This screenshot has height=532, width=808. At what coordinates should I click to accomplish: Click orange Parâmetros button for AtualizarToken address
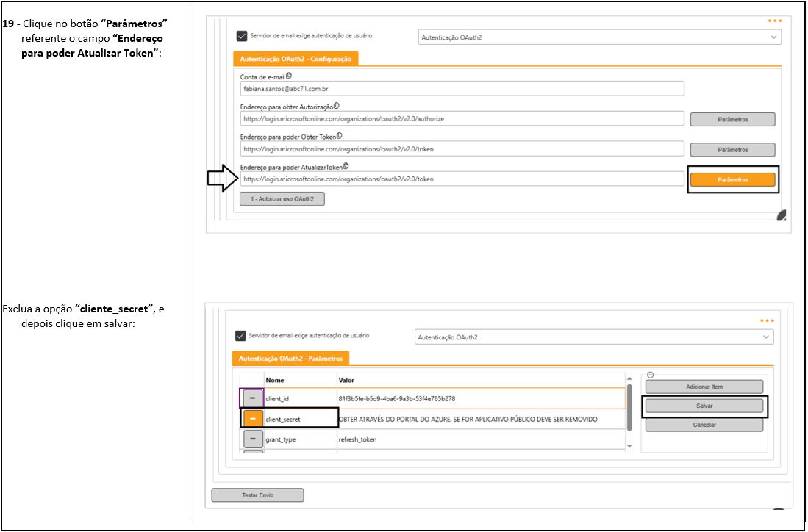pos(732,179)
